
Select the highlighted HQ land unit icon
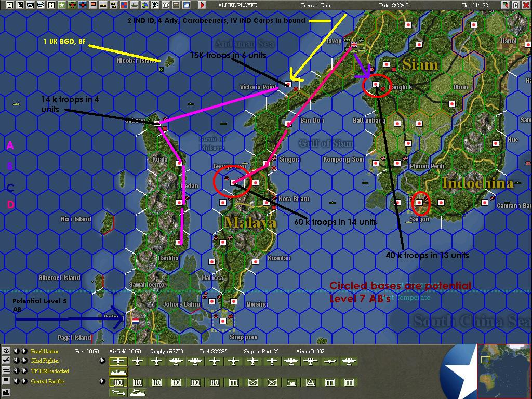click(x=118, y=382)
